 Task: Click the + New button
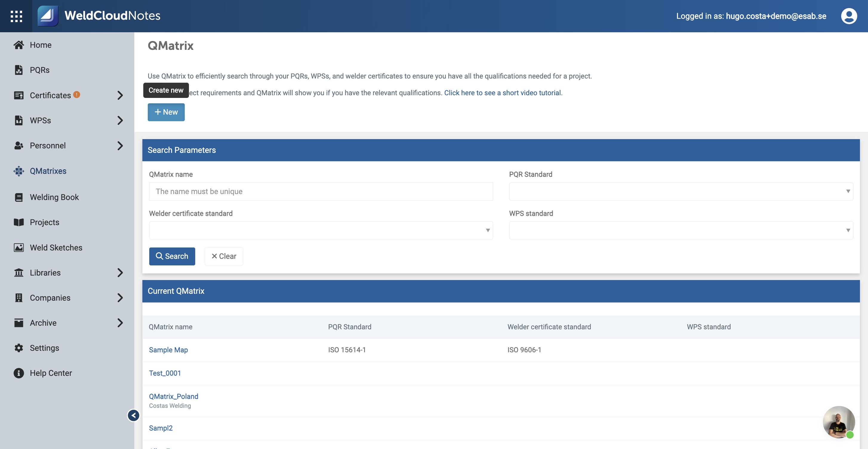(x=166, y=112)
